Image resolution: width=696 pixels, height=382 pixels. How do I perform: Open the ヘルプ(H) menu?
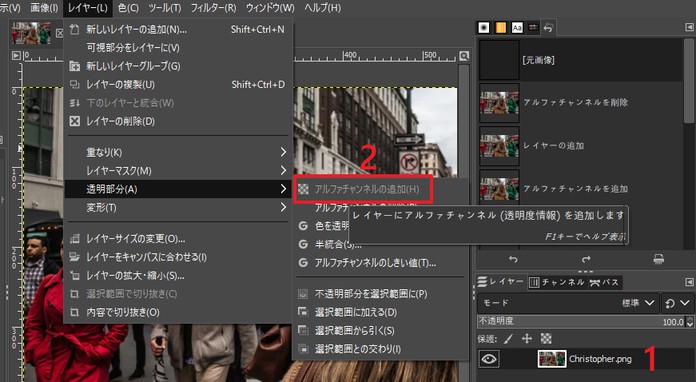point(323,8)
